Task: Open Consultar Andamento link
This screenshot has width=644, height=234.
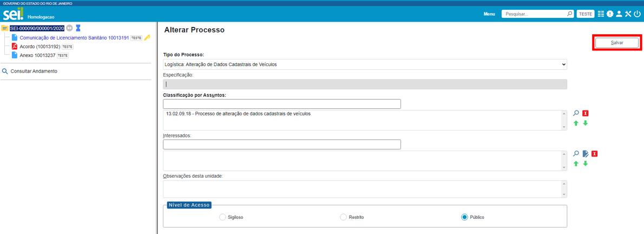Action: point(34,71)
